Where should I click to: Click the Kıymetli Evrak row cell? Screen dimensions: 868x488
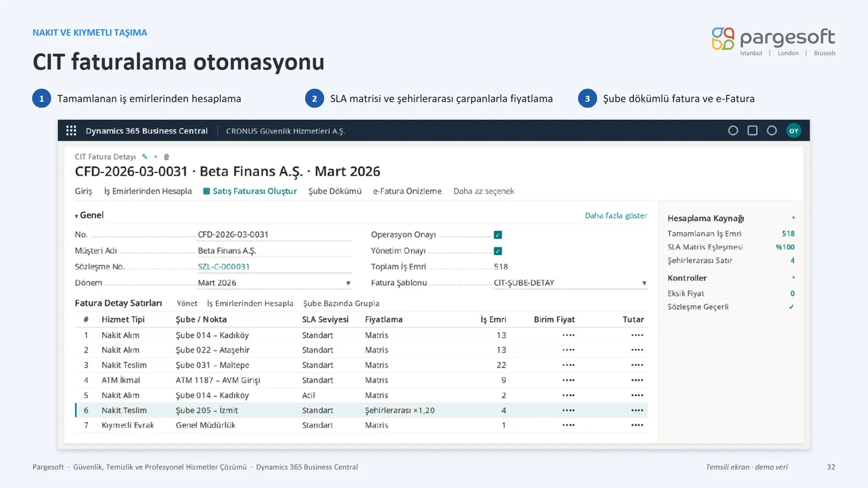coord(128,425)
